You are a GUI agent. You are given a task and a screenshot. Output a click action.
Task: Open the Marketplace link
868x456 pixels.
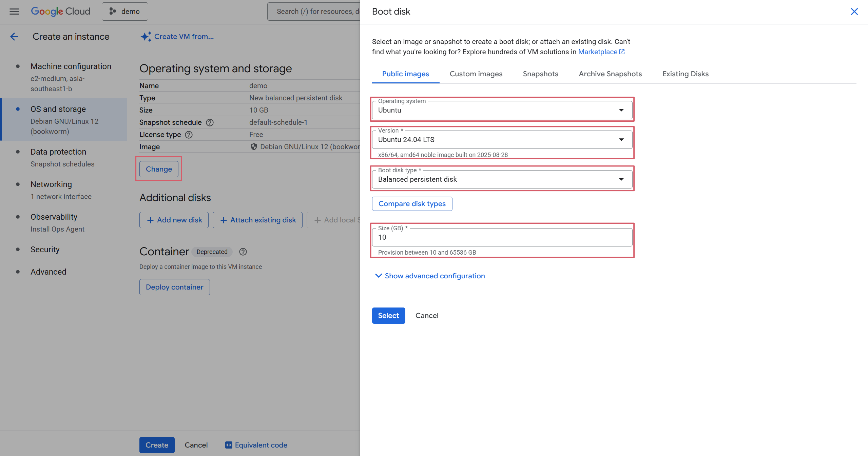click(x=598, y=52)
